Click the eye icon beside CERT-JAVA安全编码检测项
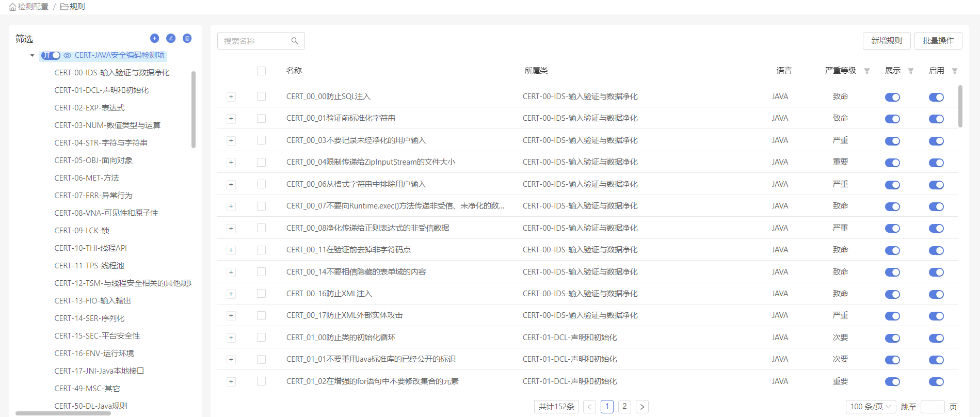 [67, 55]
